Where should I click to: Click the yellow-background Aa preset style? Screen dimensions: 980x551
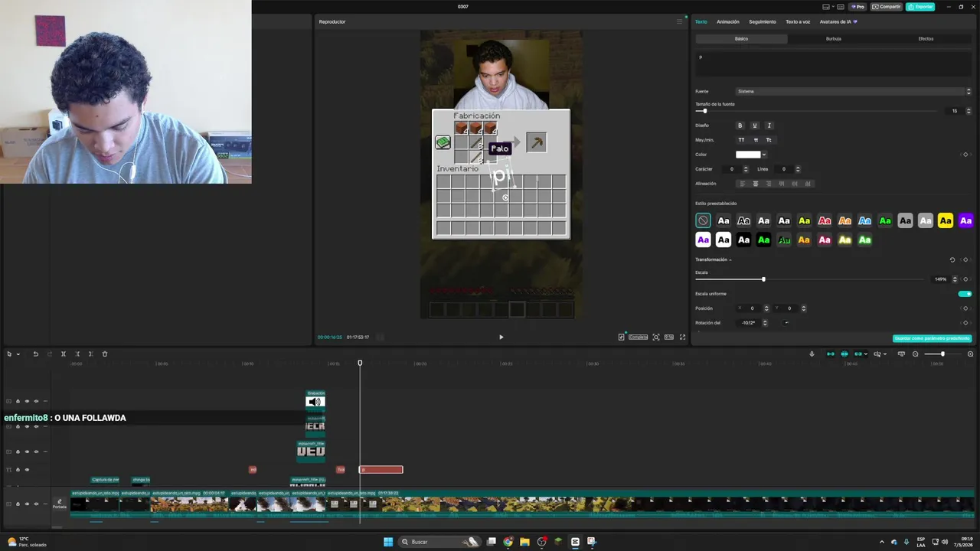pyautogui.click(x=946, y=220)
